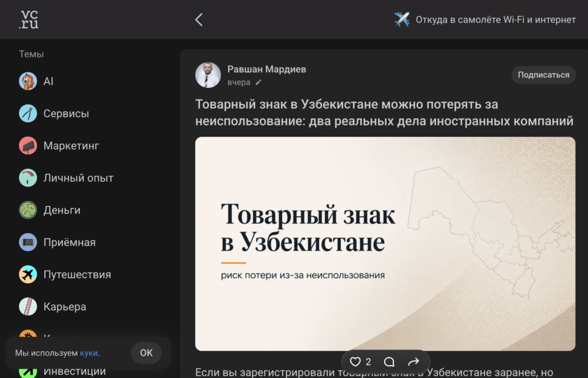Like the post with the heart icon
This screenshot has width=588, height=378.
coord(355,362)
